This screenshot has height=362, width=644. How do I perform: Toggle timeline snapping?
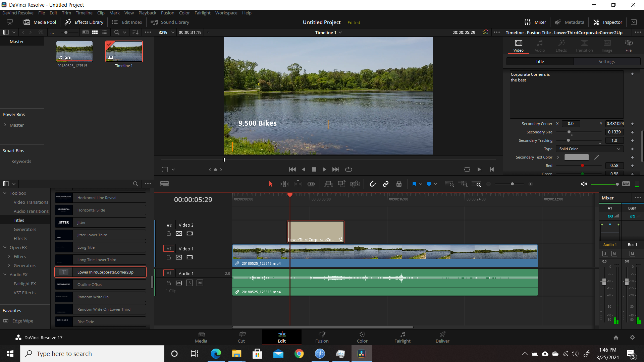(372, 184)
